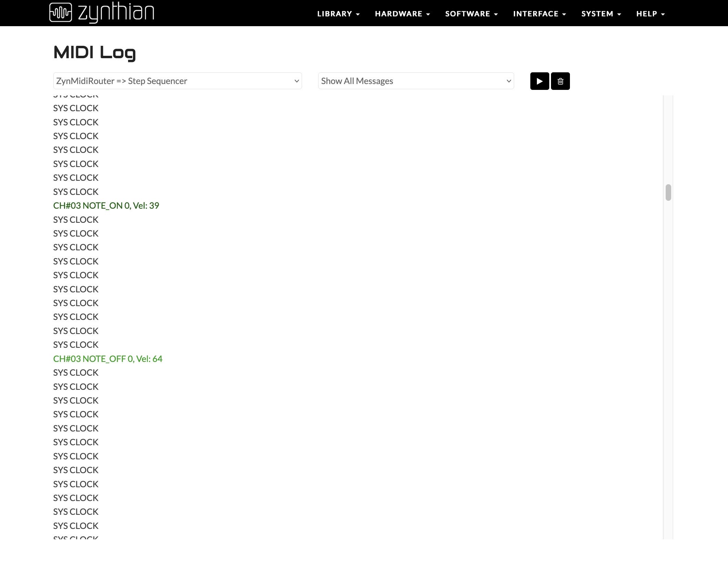728x583 pixels.
Task: Click the log scrollbar thumb
Action: point(668,192)
